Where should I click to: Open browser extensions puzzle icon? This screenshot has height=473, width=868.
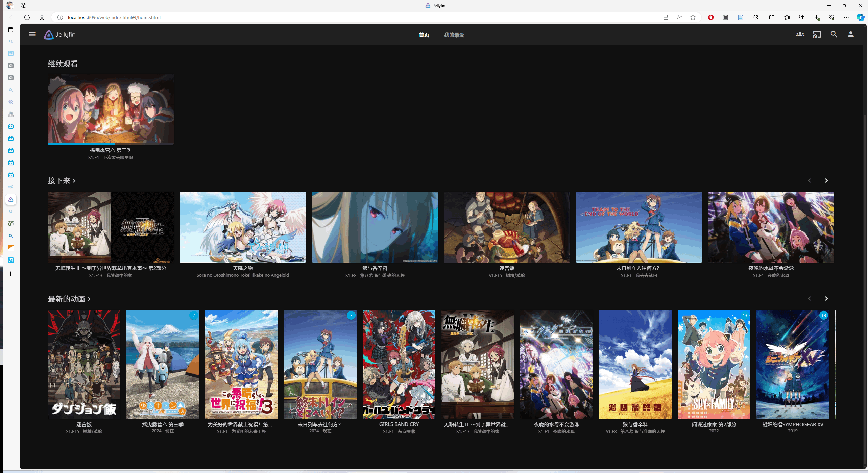[x=755, y=17]
